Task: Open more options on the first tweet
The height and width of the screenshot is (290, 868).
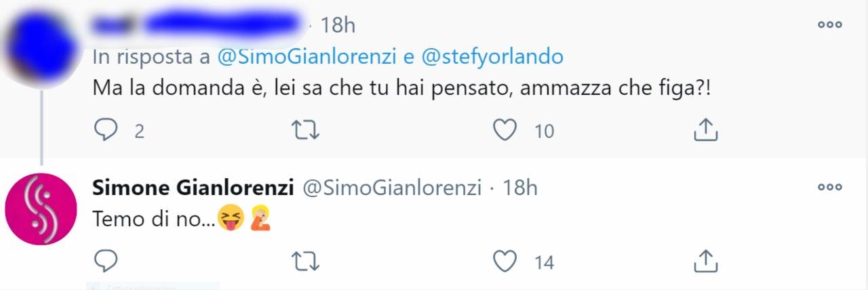Action: (x=829, y=25)
